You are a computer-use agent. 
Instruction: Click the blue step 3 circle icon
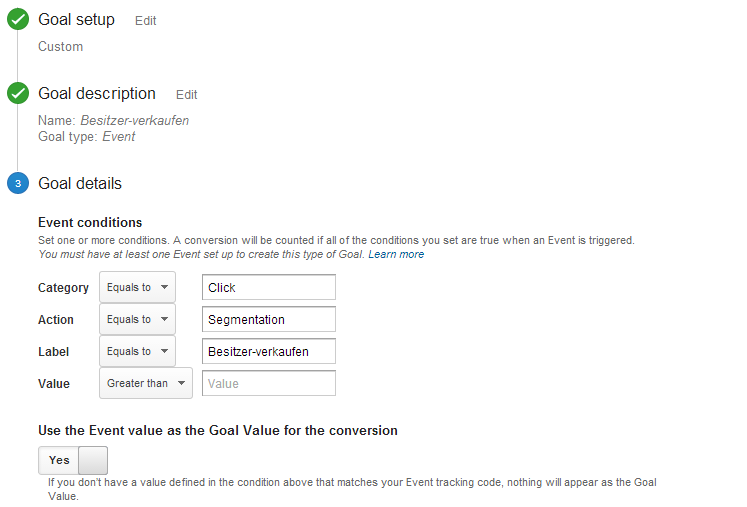point(18,184)
